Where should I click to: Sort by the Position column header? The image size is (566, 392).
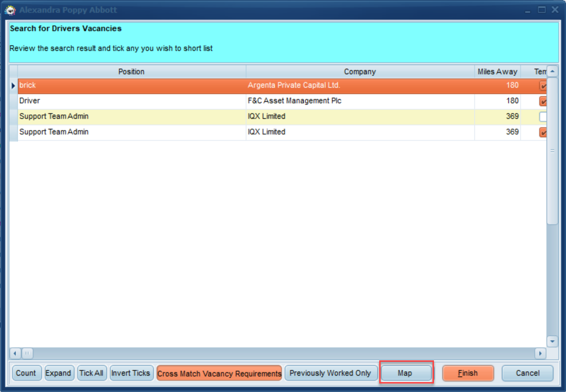click(132, 72)
